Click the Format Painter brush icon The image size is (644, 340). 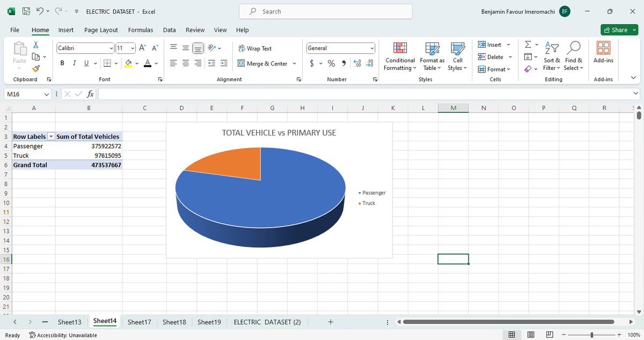36,68
